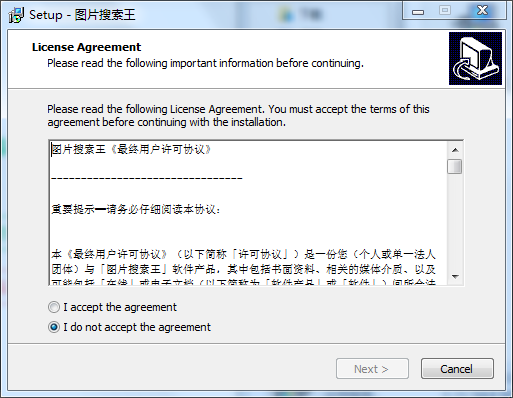Click the Next > button
The height and width of the screenshot is (398, 513).
(x=372, y=369)
